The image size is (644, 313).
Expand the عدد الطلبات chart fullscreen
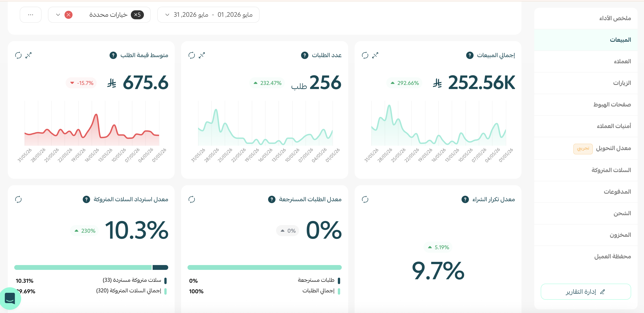(x=202, y=55)
